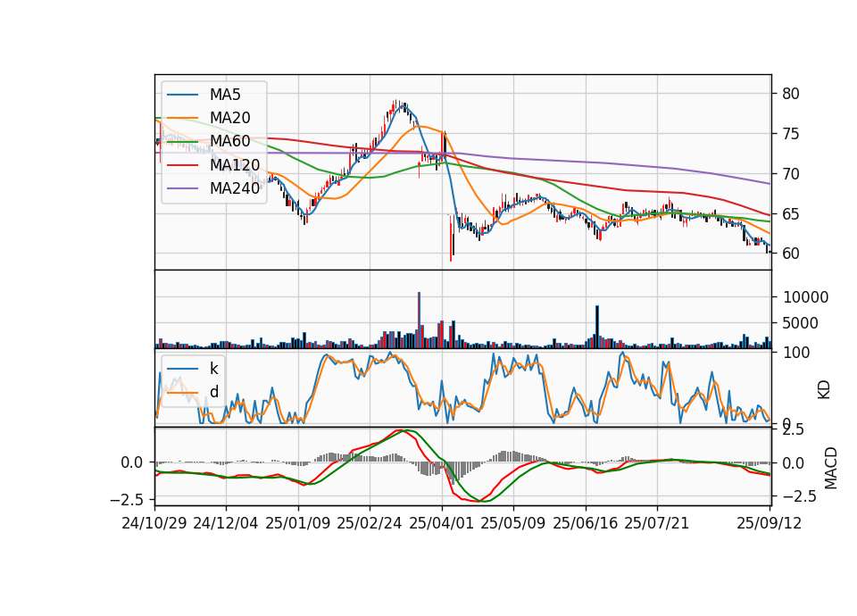Click the left-side −2.5 MACD tick label
The image size is (857, 616).
tap(127, 500)
